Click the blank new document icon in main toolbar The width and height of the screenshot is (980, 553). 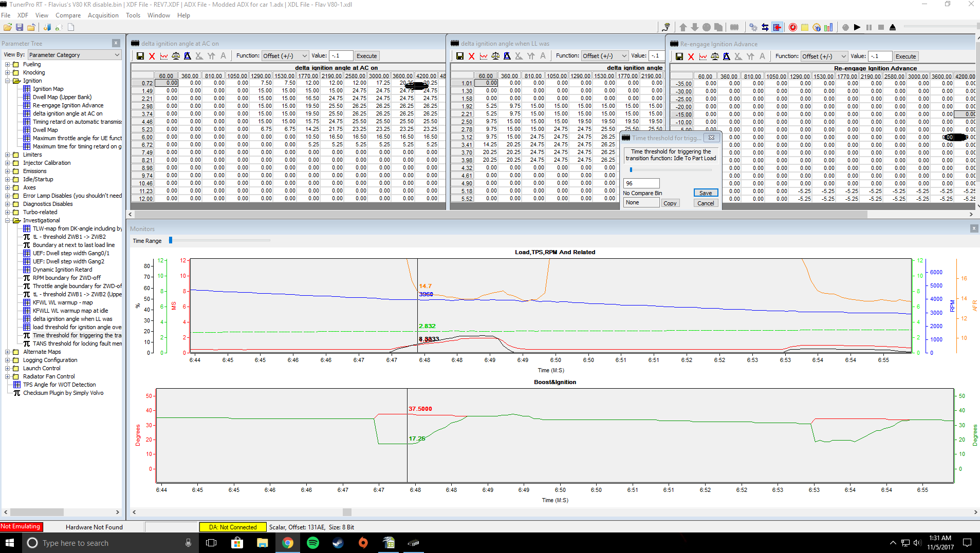(71, 27)
